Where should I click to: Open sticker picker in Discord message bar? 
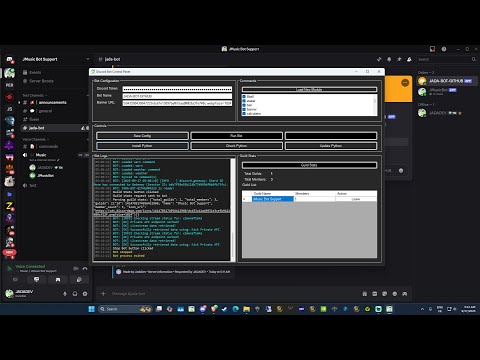tap(385, 294)
